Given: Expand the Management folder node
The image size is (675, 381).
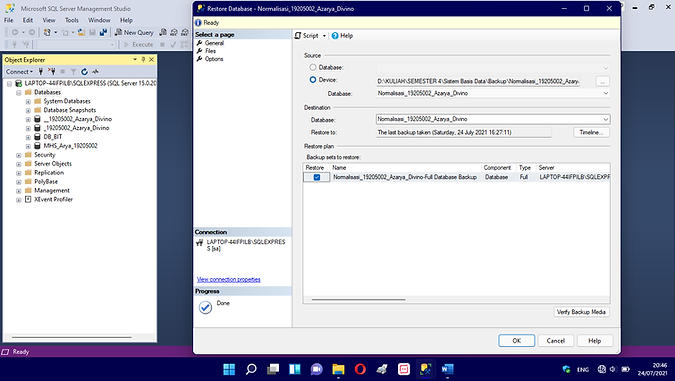Looking at the screenshot, I should click(x=19, y=191).
